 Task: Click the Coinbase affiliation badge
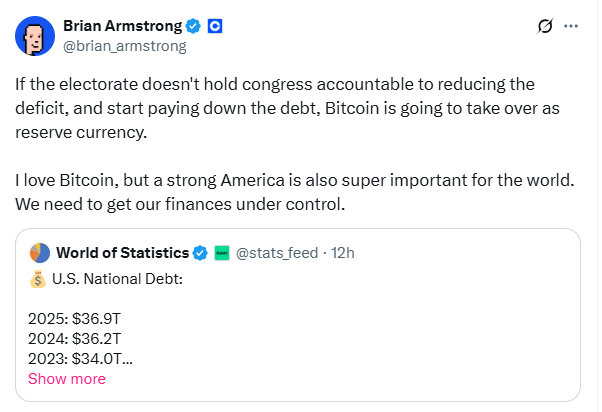point(214,26)
